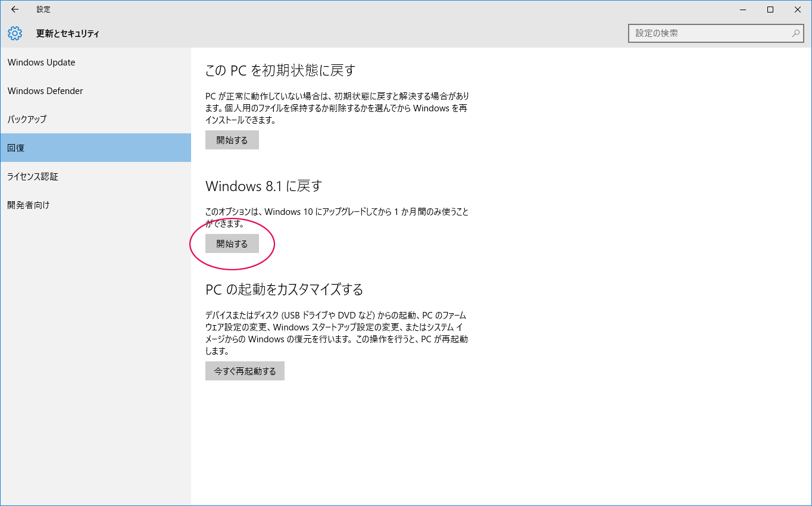
Task: Focus the 設定の検索 search field
Action: (716, 33)
